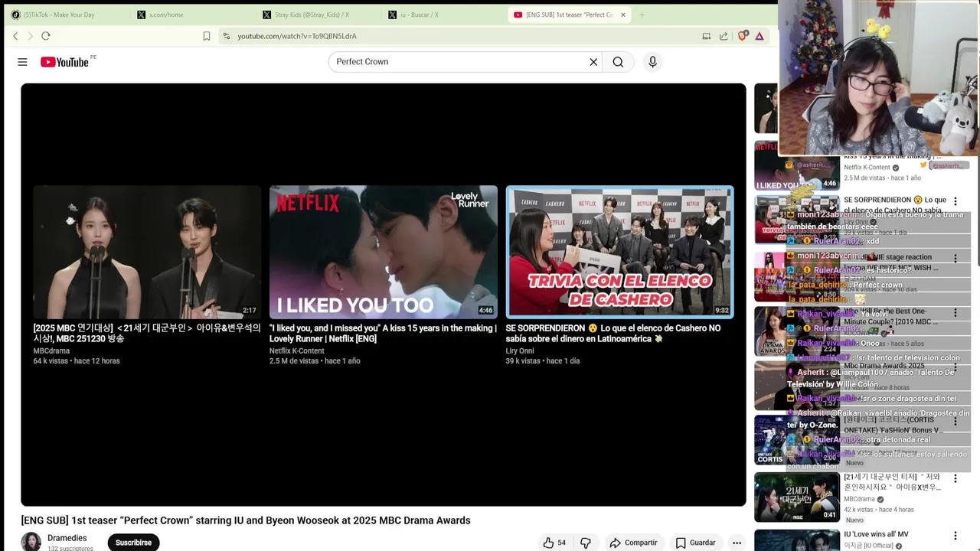This screenshot has height=551, width=980.
Task: Run search with the magnifier button
Action: [x=618, y=62]
